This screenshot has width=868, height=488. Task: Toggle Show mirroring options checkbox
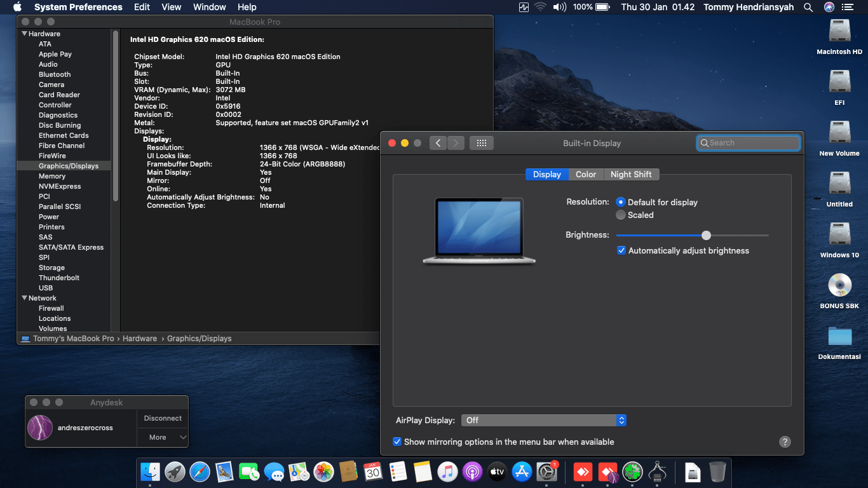click(x=397, y=442)
